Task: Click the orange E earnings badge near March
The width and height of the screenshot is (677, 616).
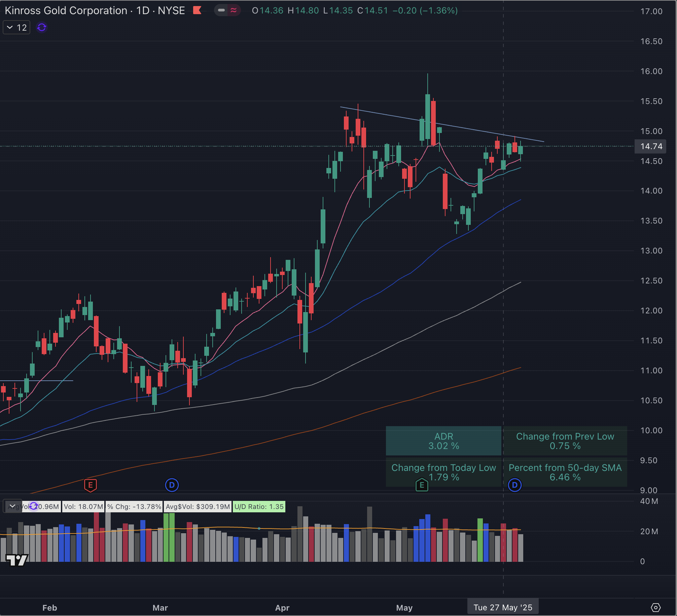Action: click(x=90, y=485)
